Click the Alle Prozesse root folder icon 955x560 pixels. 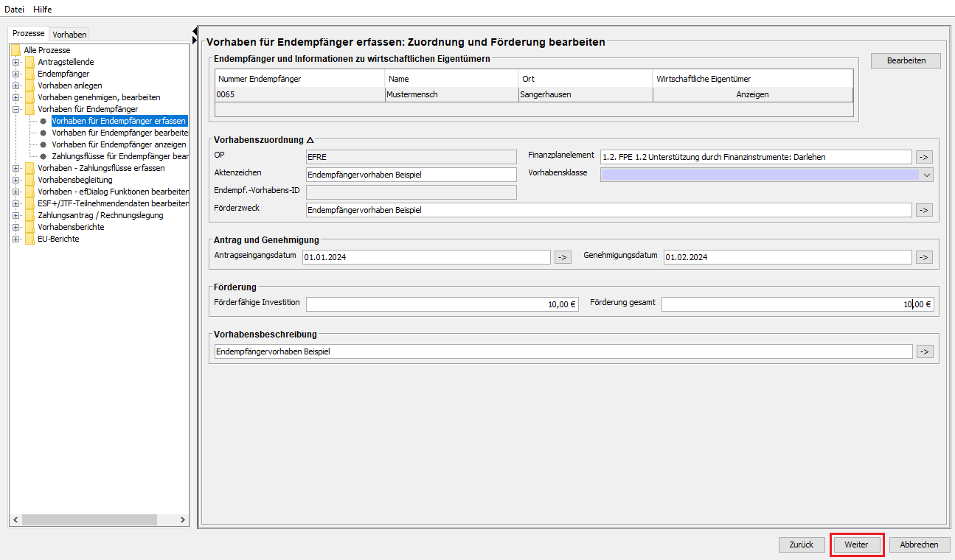(15, 50)
